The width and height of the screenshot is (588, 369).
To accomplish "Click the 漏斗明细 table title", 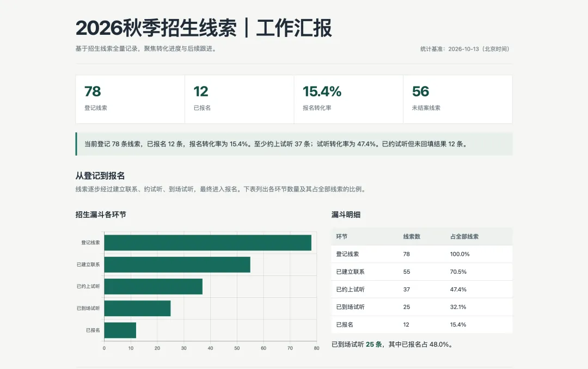I will click(x=346, y=214).
